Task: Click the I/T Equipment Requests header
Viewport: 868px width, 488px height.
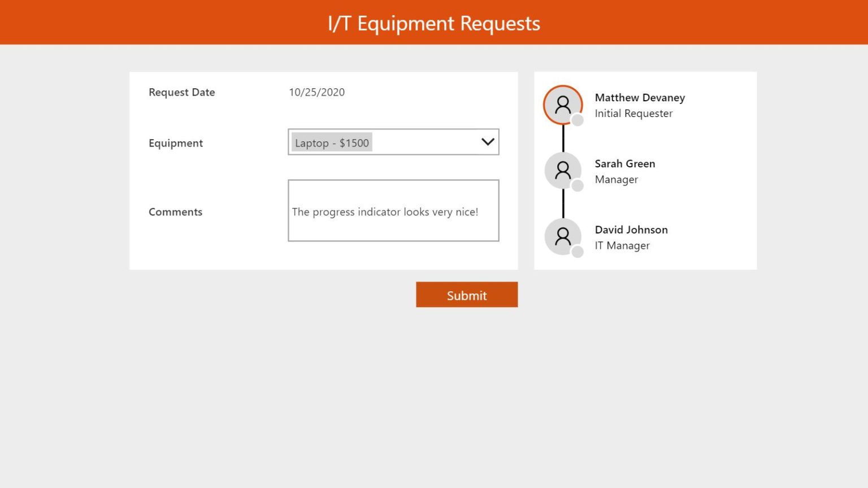Action: pos(433,23)
